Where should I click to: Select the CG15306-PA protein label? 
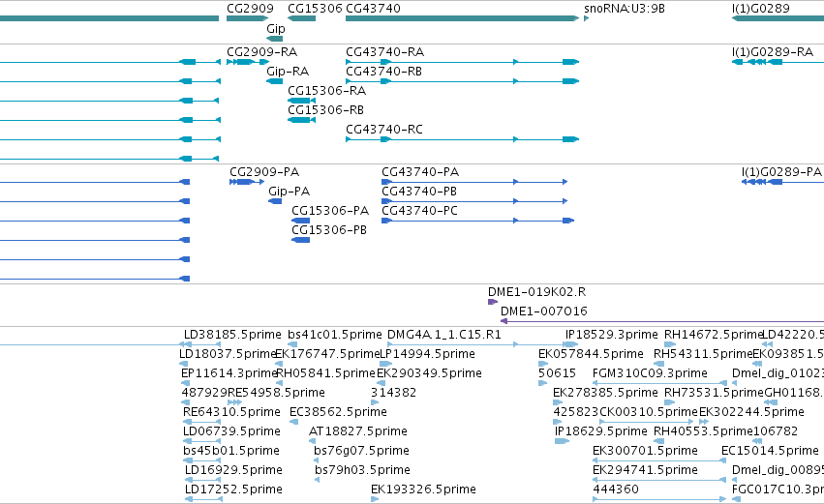point(330,211)
